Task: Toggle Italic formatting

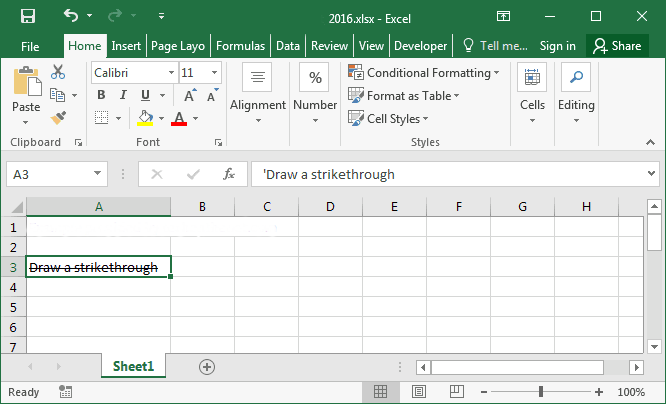Action: click(x=123, y=95)
